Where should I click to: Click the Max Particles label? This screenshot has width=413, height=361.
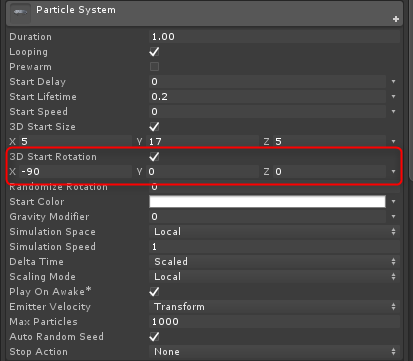43,322
